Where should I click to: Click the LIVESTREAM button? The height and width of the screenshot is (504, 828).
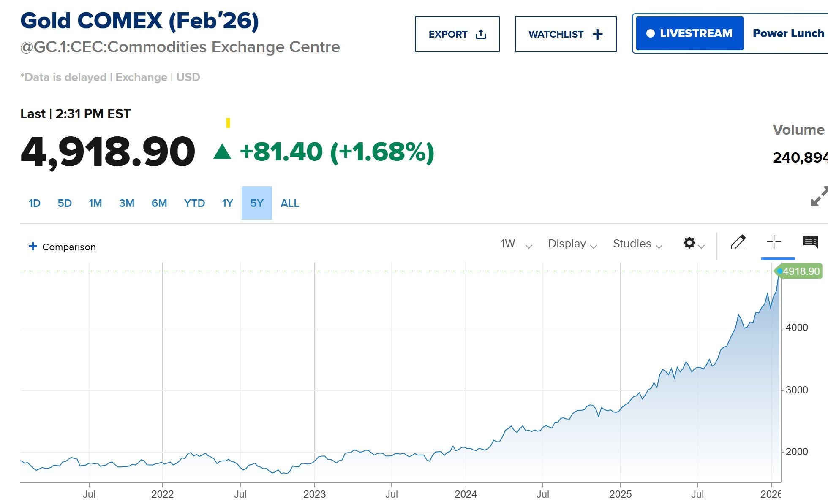coord(689,33)
